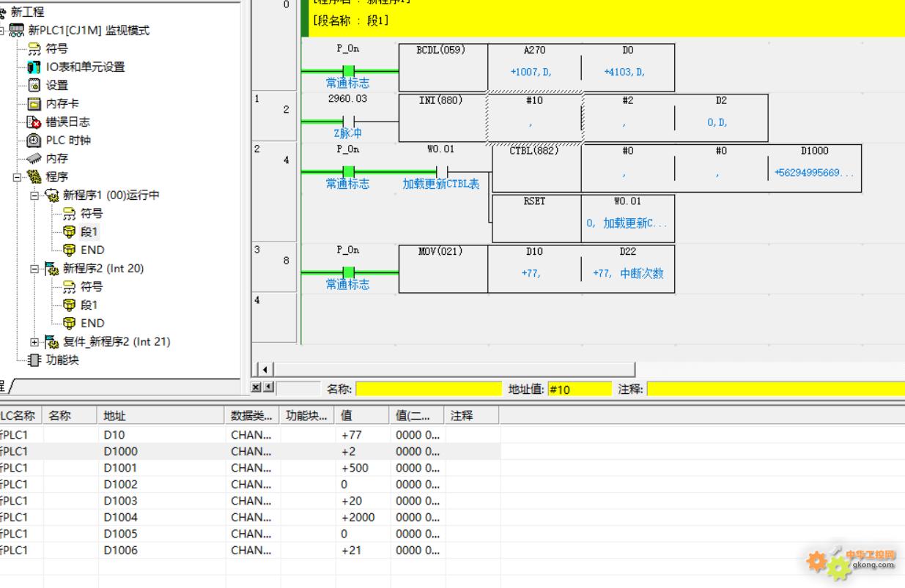This screenshot has height=588, width=905.
Task: Open 设置 under the PLC node
Action: 56,85
